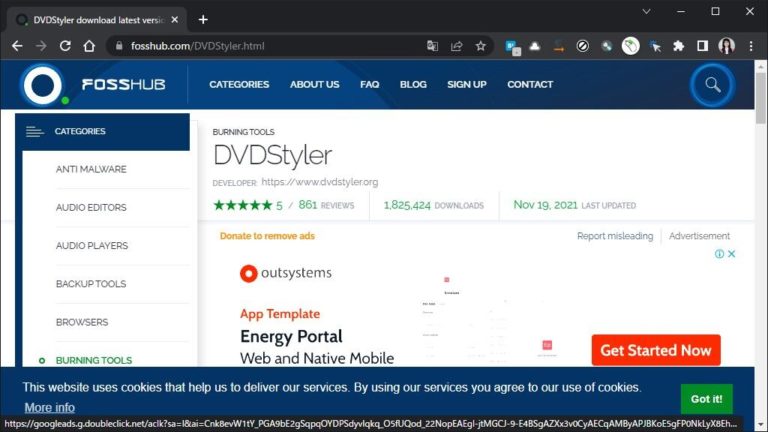Click the Get Started Now ad button
Screen dimensions: 768x432
655,350
